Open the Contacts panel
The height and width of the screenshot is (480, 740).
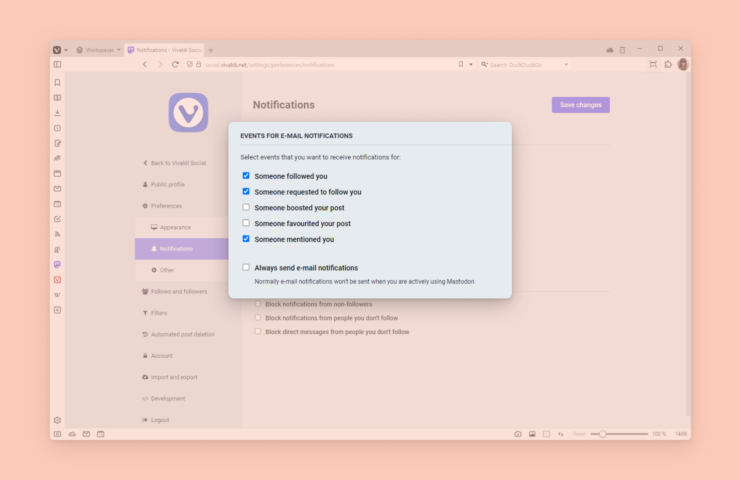pyautogui.click(x=57, y=249)
